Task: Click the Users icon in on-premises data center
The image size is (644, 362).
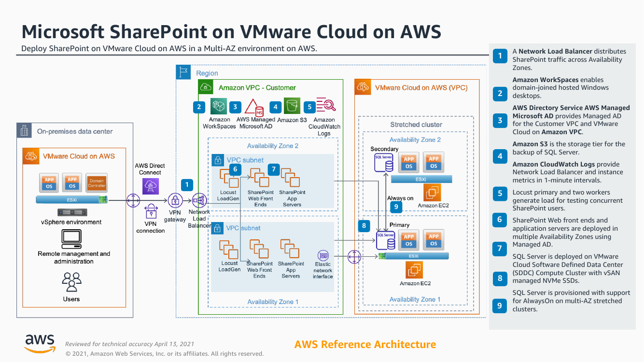Action: coord(71,282)
